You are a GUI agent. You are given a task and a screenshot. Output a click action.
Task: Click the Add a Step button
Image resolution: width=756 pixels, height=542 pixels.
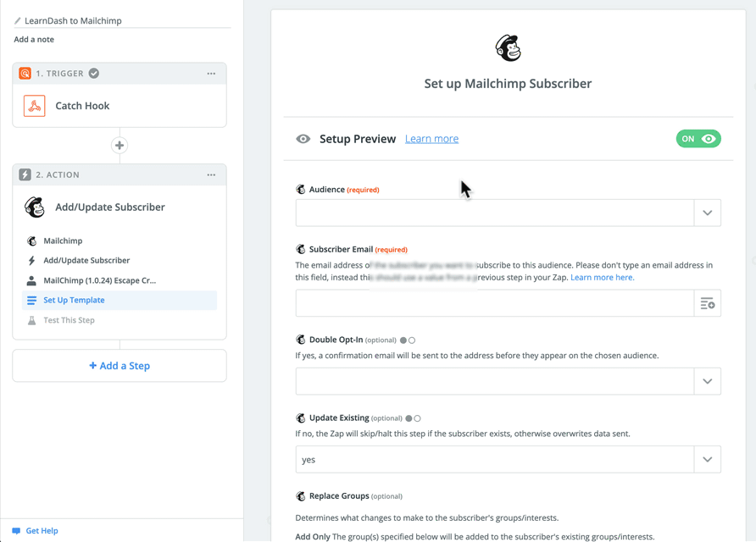(120, 366)
